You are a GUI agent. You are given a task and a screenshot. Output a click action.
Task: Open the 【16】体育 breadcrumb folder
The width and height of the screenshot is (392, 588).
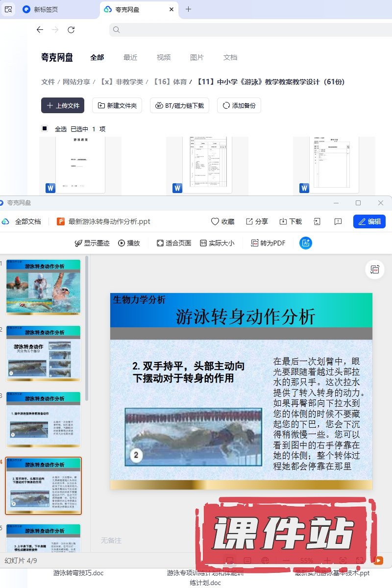[170, 82]
